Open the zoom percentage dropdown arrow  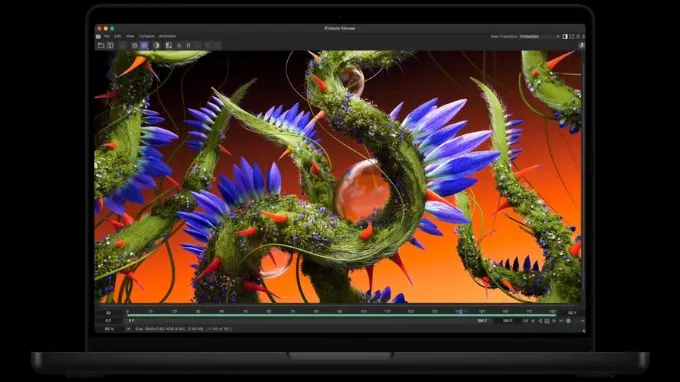[128, 329]
